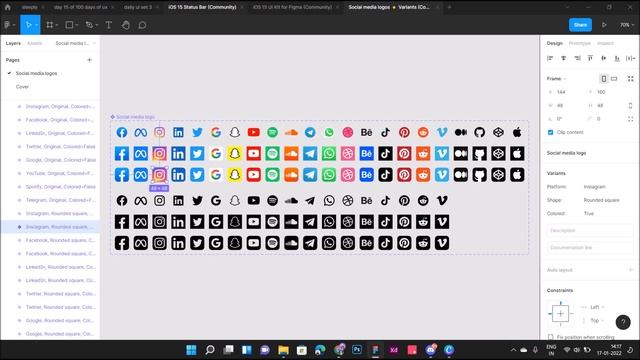640x360 pixels.
Task: Click the Documentation link field
Action: pyautogui.click(x=589, y=247)
